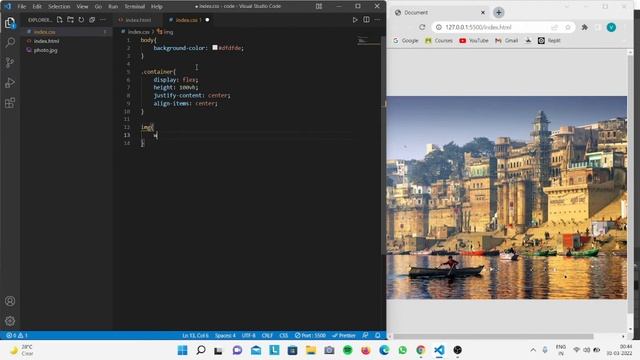The width and height of the screenshot is (640, 360).
Task: Open the Replit bookmark
Action: coord(549,40)
